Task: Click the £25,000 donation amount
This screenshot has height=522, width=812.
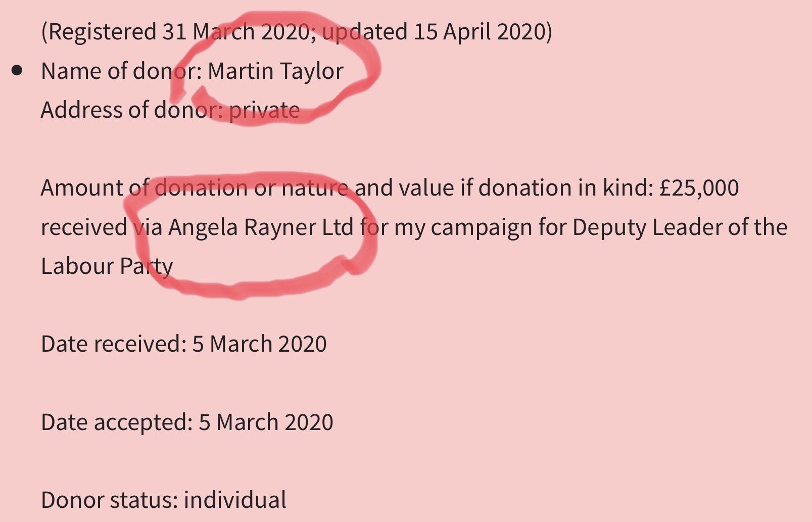Action: pos(699,188)
